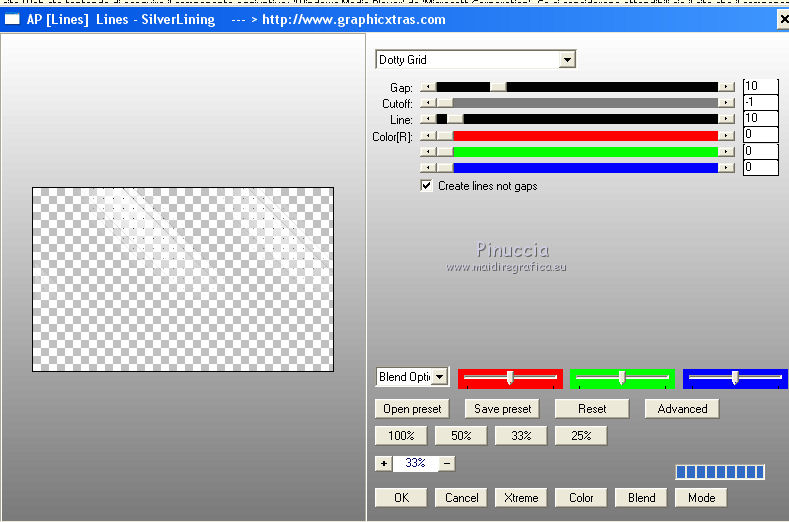Click Save preset button
This screenshot has width=789, height=522.
502,409
